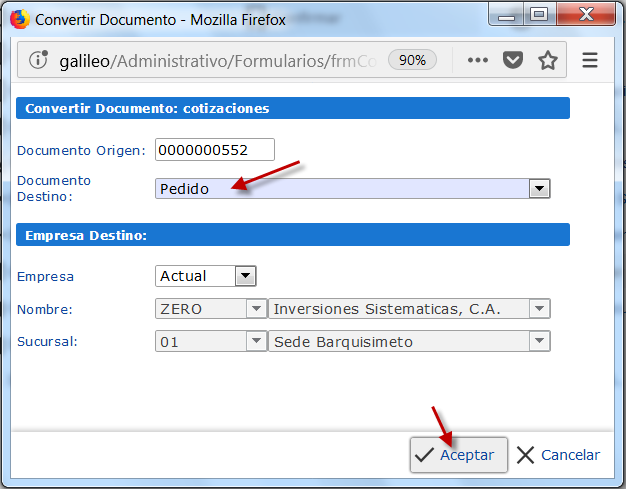Click the Documento Origen: label
The width and height of the screenshot is (626, 489).
coord(81,150)
